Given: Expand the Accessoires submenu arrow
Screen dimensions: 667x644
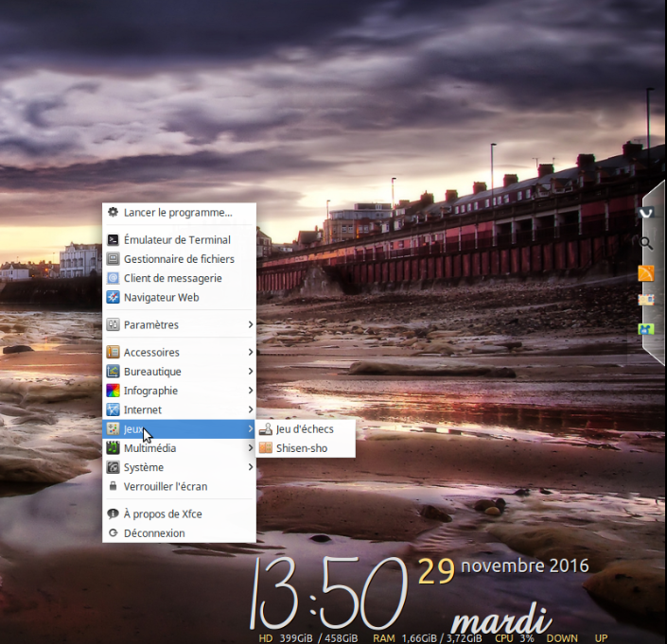Looking at the screenshot, I should (x=250, y=353).
